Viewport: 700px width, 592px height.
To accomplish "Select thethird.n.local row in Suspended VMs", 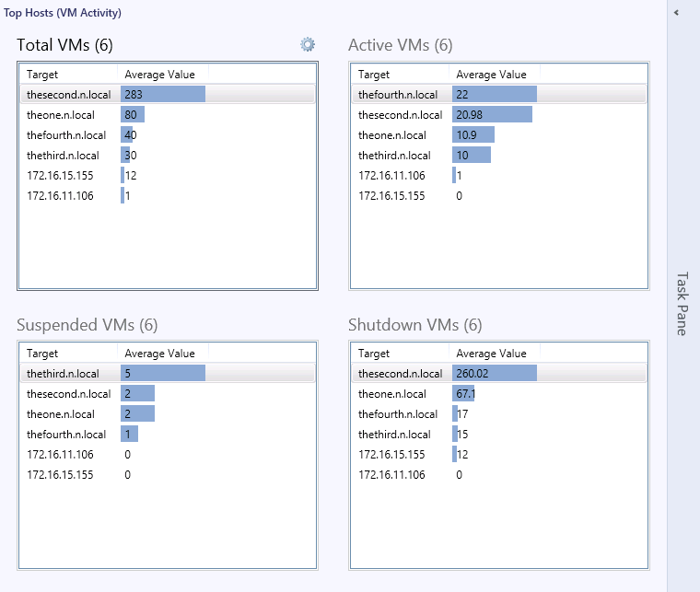I will coord(63,374).
